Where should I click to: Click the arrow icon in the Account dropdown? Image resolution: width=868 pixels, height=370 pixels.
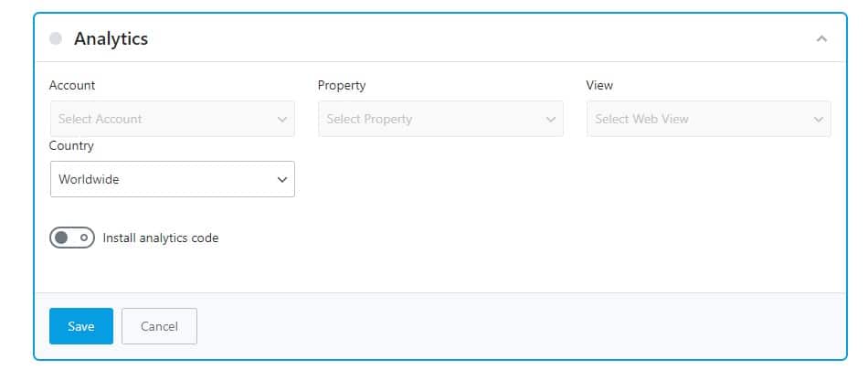pos(281,119)
